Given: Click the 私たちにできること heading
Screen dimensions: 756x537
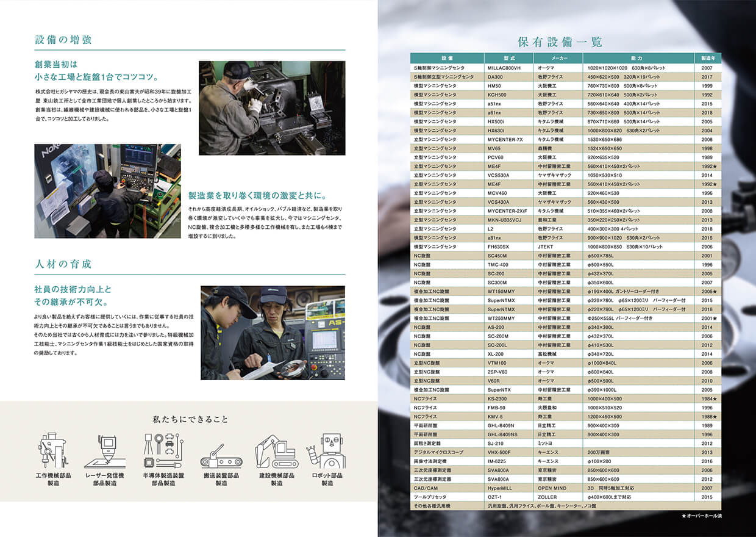Looking at the screenshot, I should coord(190,419).
